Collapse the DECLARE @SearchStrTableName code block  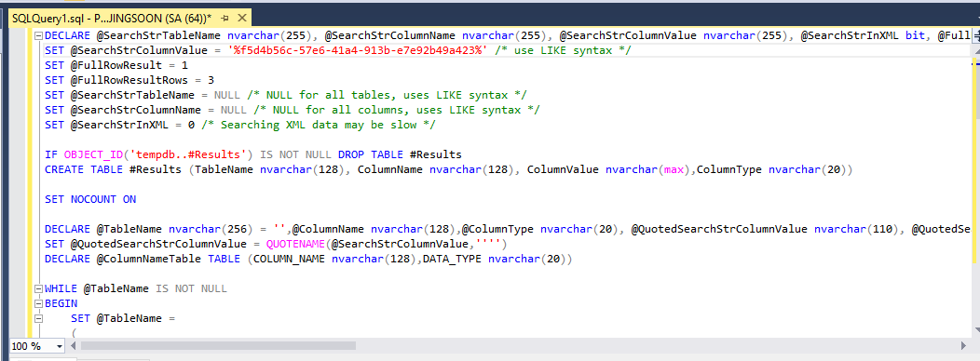coord(38,35)
